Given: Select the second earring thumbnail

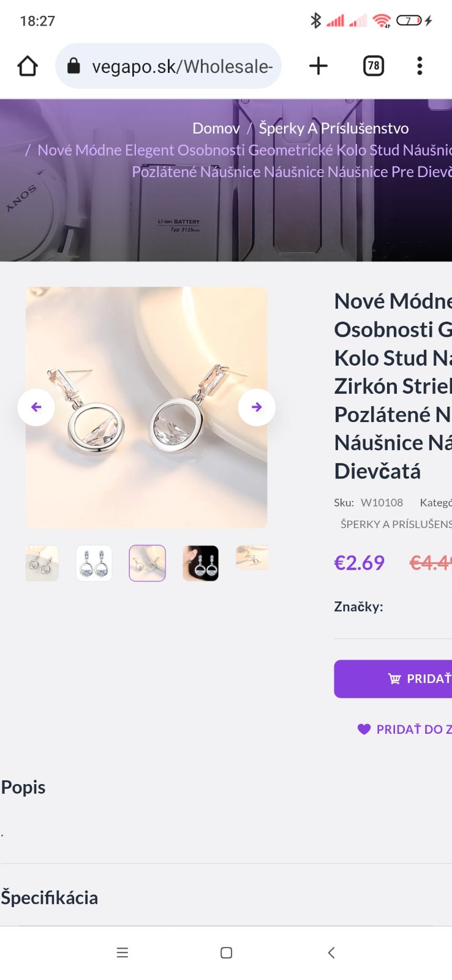Looking at the screenshot, I should (x=94, y=563).
